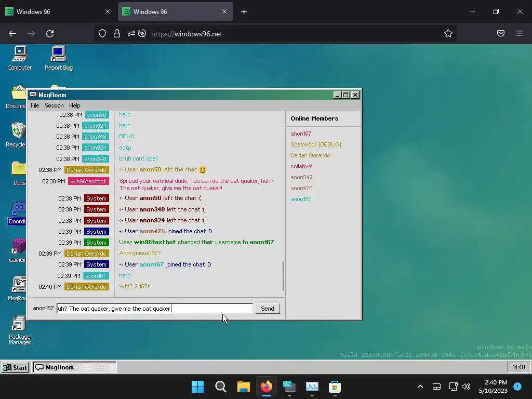Open the Package Manager desktop icon
This screenshot has width=532, height=399.
tap(19, 330)
